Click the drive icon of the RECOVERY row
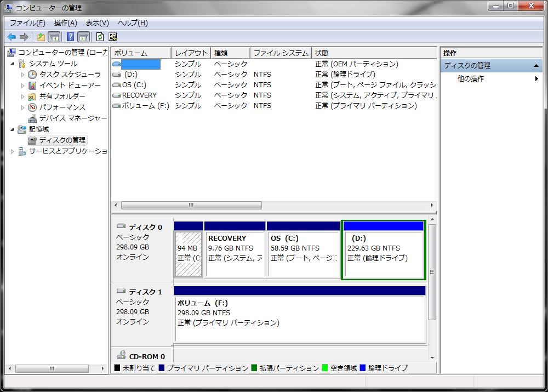Image resolution: width=548 pixels, height=392 pixels. pyautogui.click(x=117, y=95)
